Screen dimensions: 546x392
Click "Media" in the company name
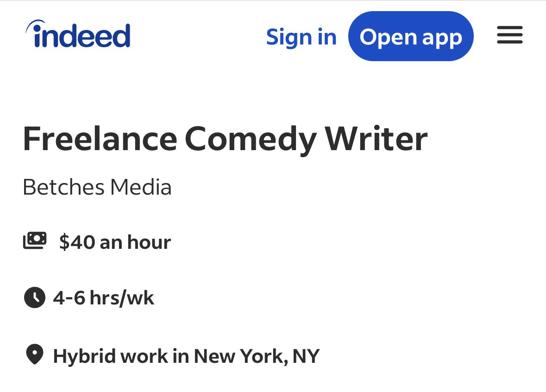coord(141,187)
